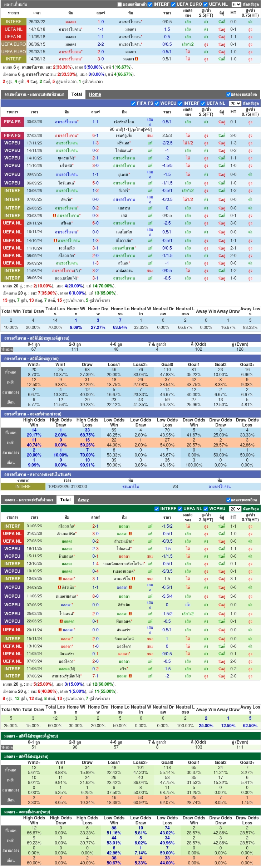Click High Odds Loss 68.75% in Azerbaijan odds stats
Image resolution: width=261 pixels, height=868 pixels.
87,435
